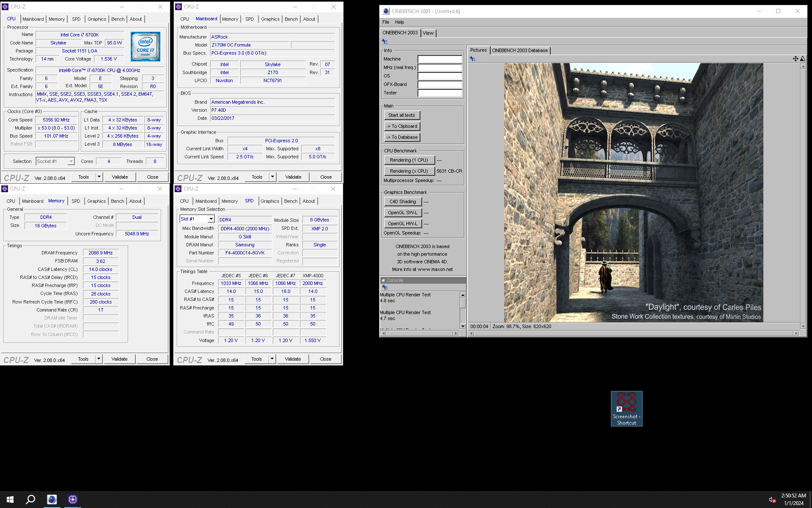Viewport: 812px width, 508px height.
Task: Click the 5356.92 MHz core speed value
Action: pos(56,120)
